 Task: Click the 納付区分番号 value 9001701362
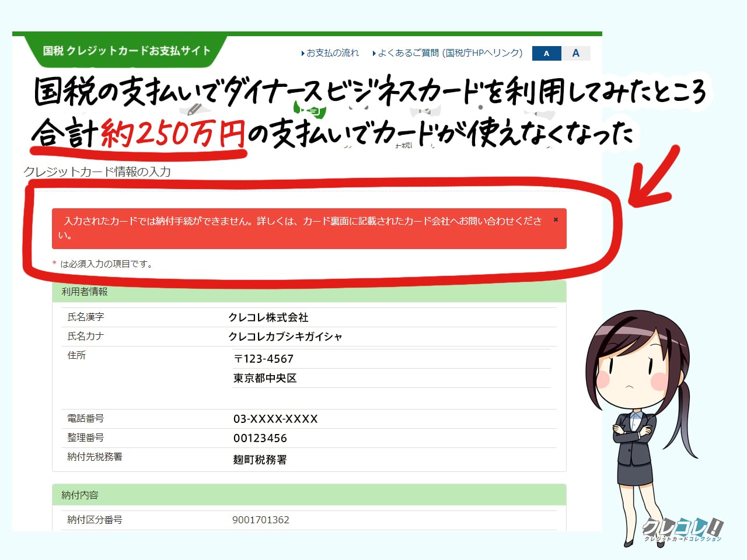[x=260, y=520]
